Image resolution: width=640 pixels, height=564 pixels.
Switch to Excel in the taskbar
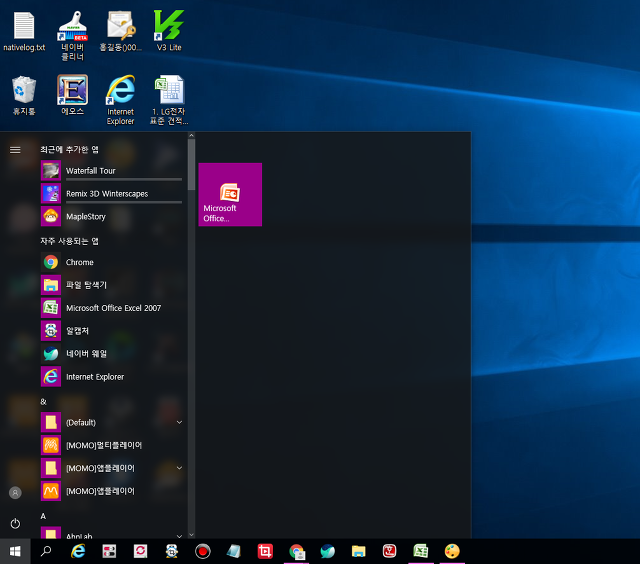pyautogui.click(x=421, y=551)
